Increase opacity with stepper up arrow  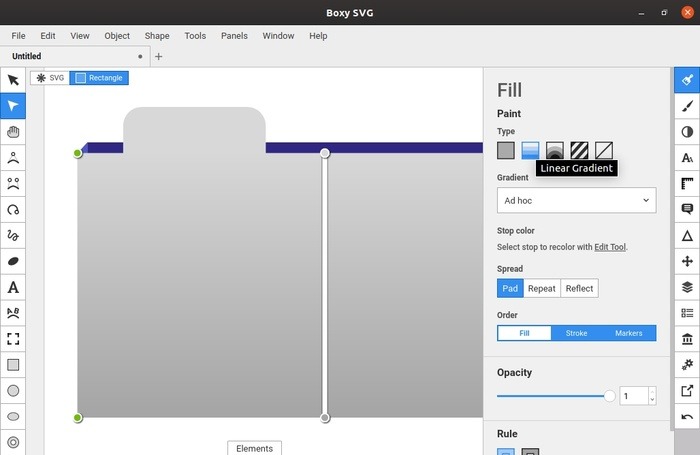click(652, 392)
